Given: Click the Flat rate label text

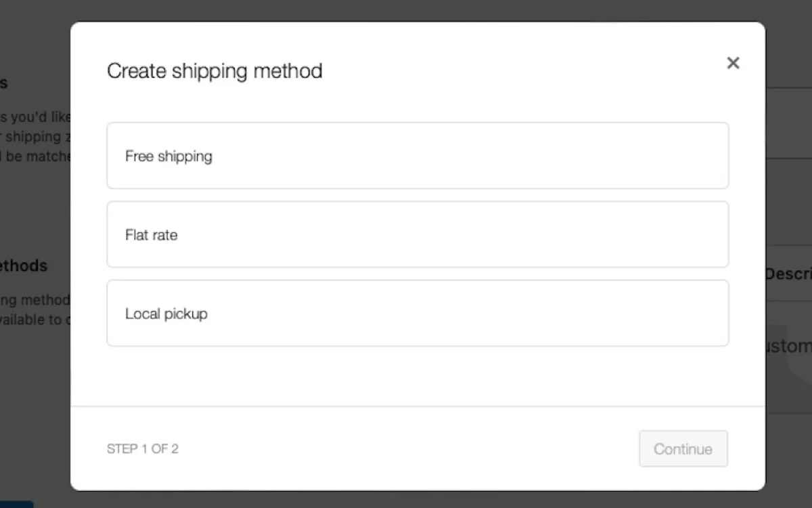Looking at the screenshot, I should coord(151,234).
